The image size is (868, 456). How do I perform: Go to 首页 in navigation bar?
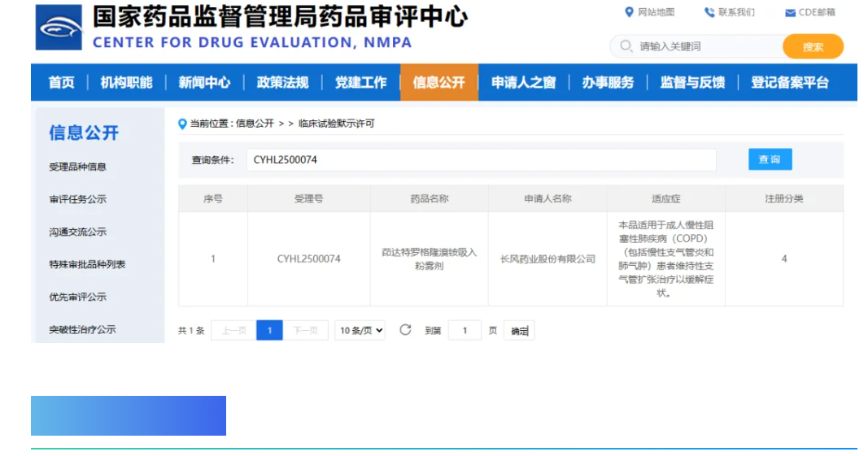coord(61,82)
